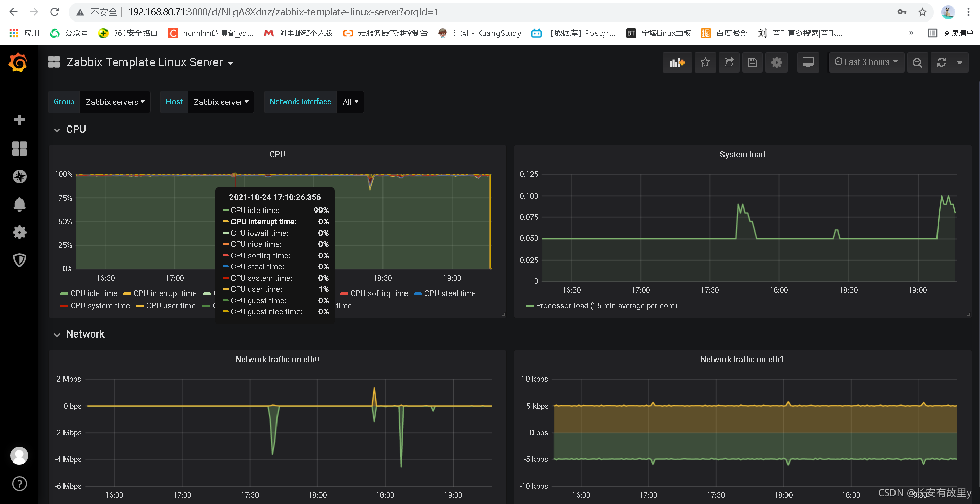This screenshot has width=980, height=504.
Task: Open Network traffic on eth1 panel menu
Action: (x=742, y=359)
